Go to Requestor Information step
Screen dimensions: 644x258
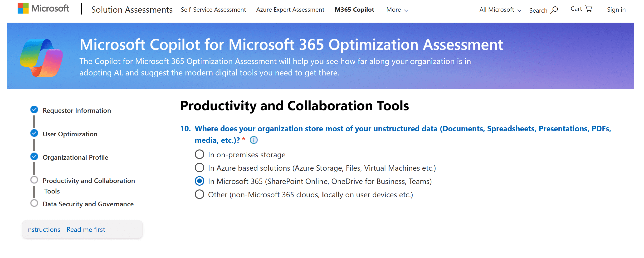[x=77, y=110]
